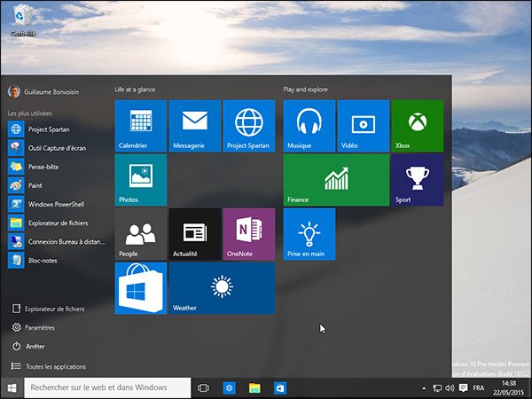Open the Prise en main tile
This screenshot has width=532, height=399.
pos(309,234)
